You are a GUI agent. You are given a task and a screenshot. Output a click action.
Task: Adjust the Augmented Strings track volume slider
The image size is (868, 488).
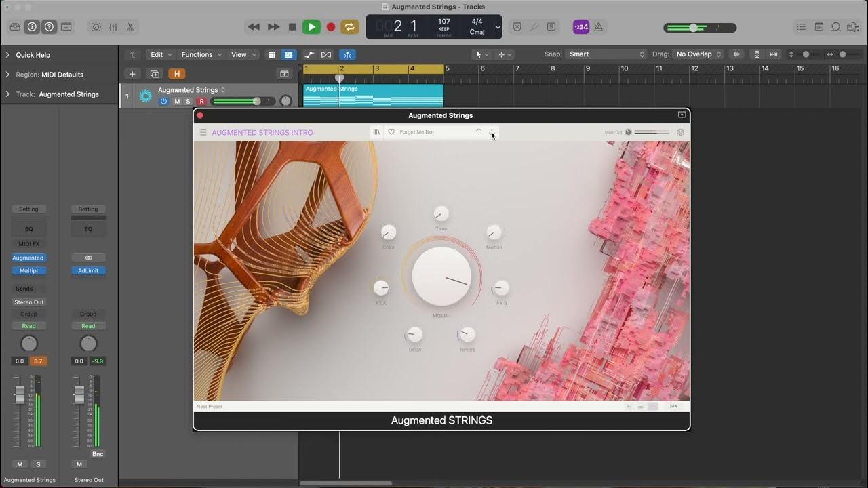click(x=243, y=101)
